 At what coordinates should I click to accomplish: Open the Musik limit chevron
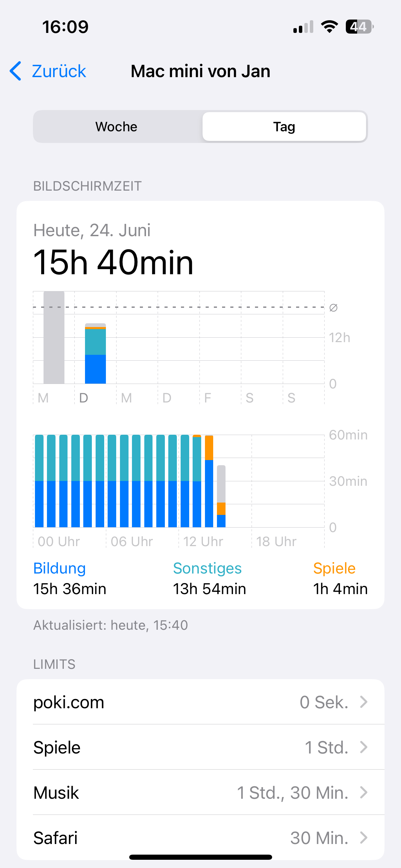pyautogui.click(x=364, y=793)
